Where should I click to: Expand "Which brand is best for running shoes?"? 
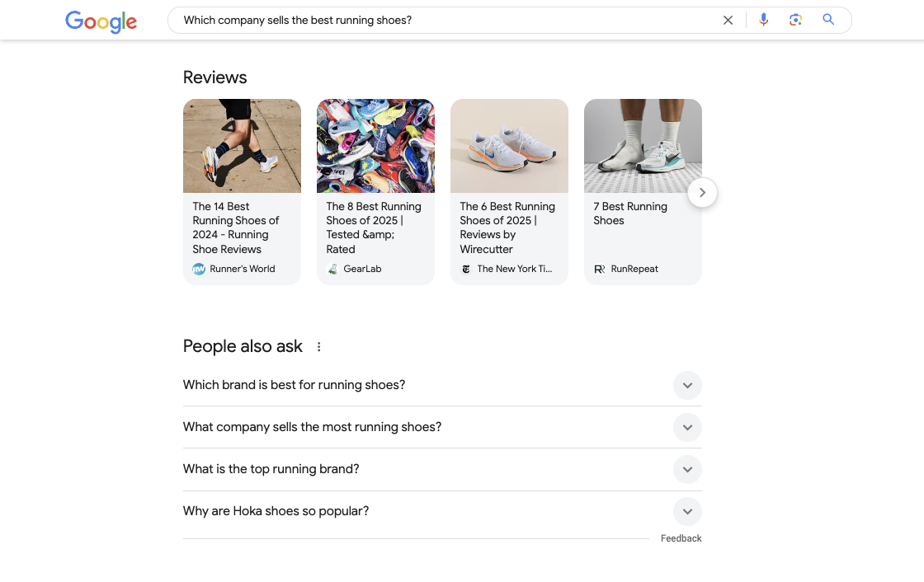[x=687, y=385]
